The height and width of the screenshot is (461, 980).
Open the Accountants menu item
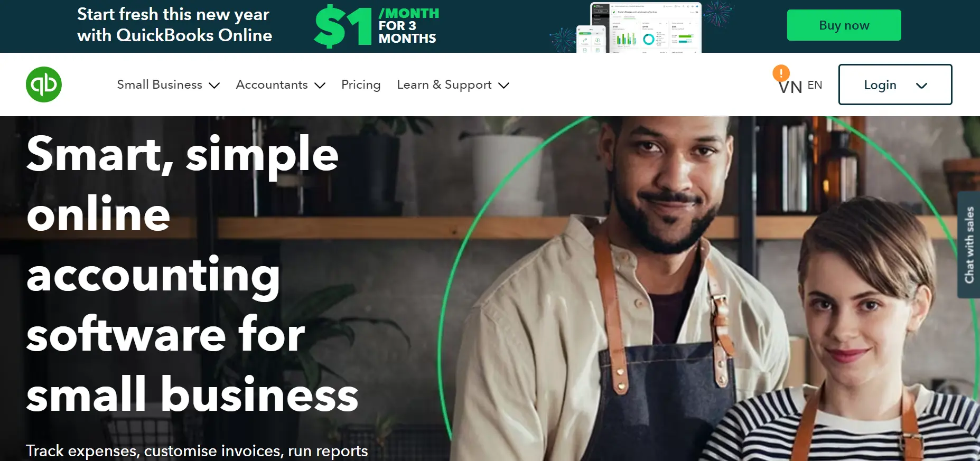pyautogui.click(x=272, y=84)
